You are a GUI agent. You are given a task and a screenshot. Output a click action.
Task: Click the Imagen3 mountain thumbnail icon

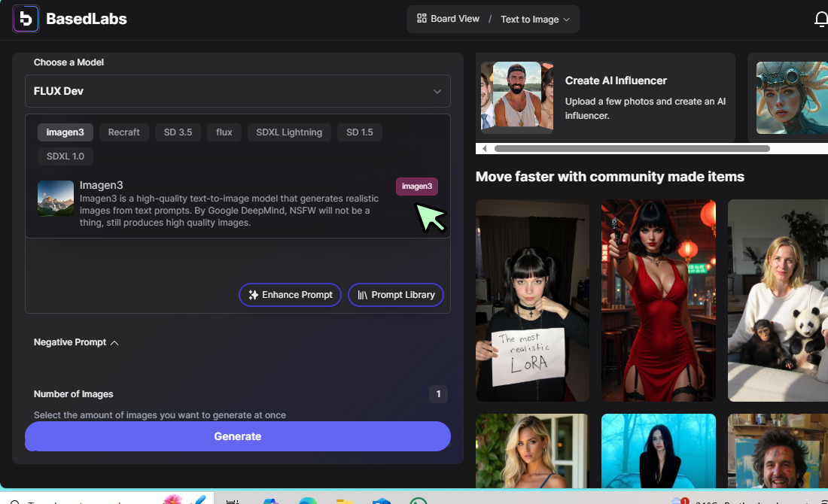tap(56, 198)
